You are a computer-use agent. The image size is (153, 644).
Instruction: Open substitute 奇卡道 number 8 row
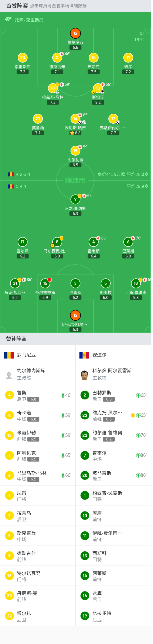[x=38, y=415]
